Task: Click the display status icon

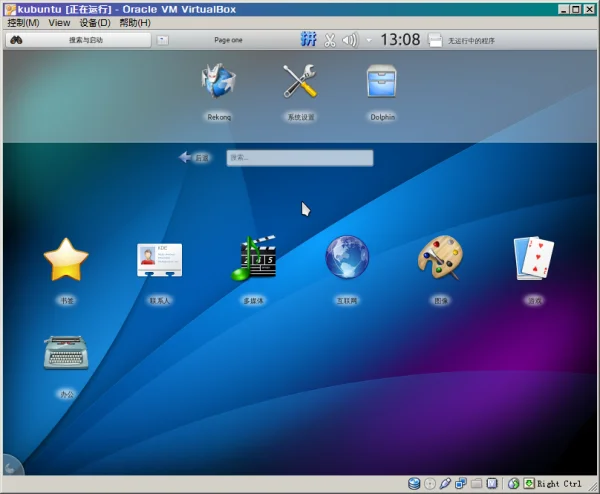Action: point(492,484)
